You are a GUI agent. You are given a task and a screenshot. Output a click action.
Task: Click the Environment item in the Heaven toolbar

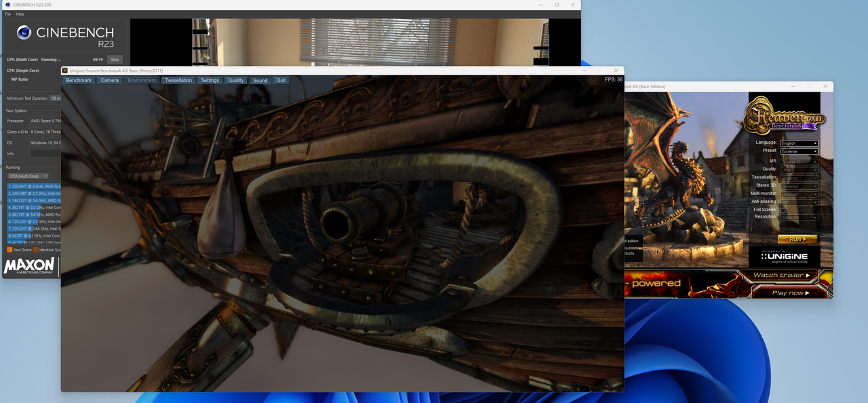point(142,80)
